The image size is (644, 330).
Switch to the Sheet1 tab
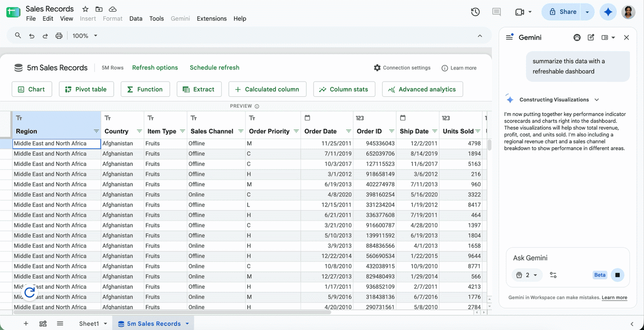pyautogui.click(x=89, y=324)
